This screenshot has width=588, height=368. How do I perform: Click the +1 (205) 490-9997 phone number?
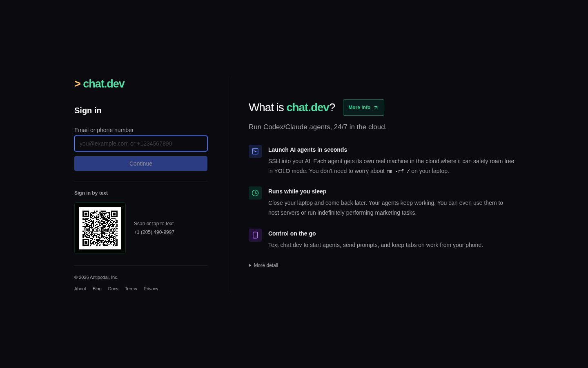[154, 232]
